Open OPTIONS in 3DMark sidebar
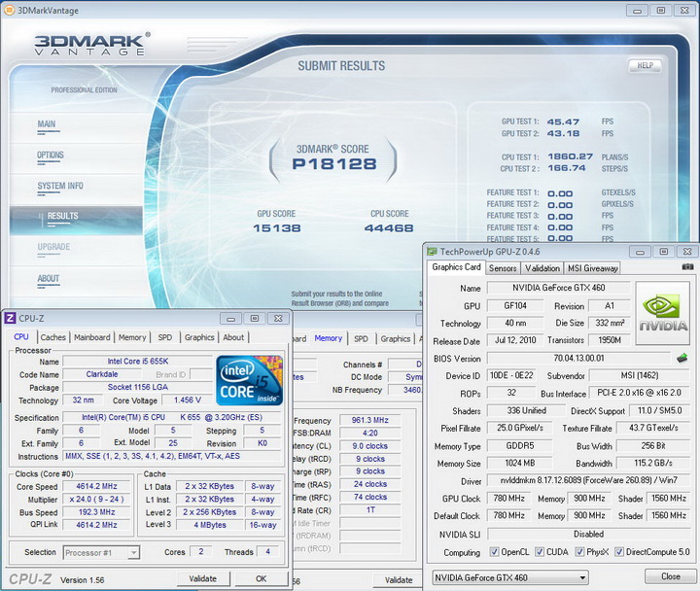Screen dimensions: 700x591 51,156
